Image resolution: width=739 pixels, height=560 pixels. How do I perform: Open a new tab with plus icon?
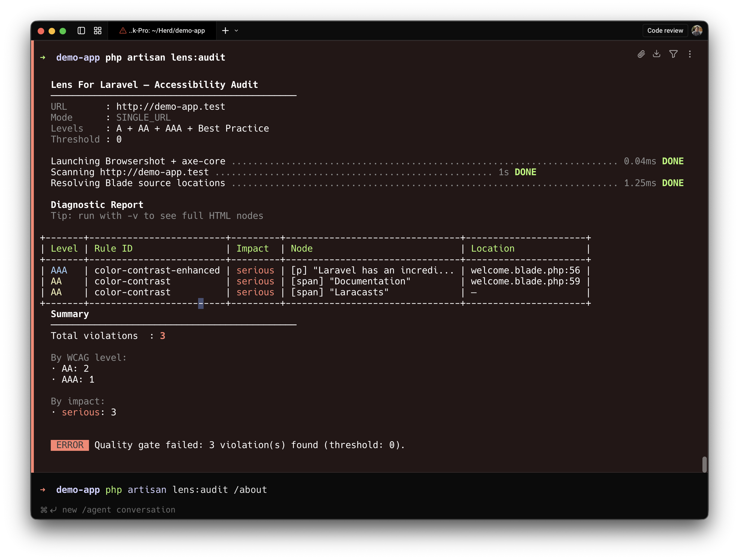click(x=225, y=31)
